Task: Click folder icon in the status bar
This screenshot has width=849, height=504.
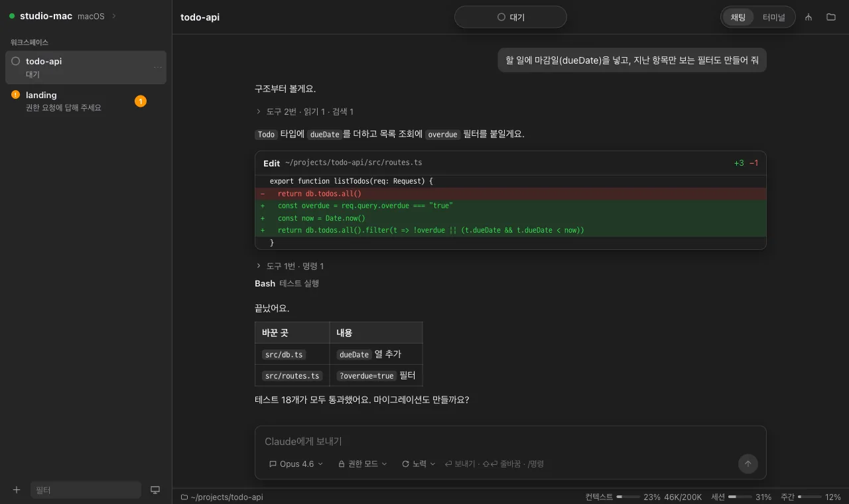Action: coord(184,497)
